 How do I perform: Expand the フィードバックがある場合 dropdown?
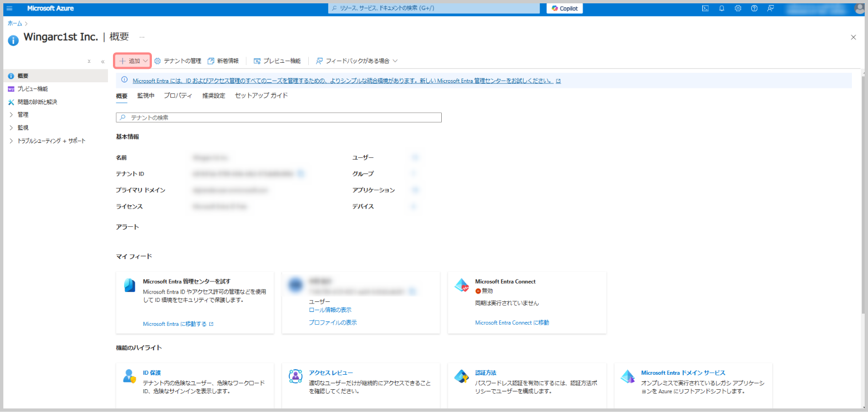pyautogui.click(x=357, y=61)
